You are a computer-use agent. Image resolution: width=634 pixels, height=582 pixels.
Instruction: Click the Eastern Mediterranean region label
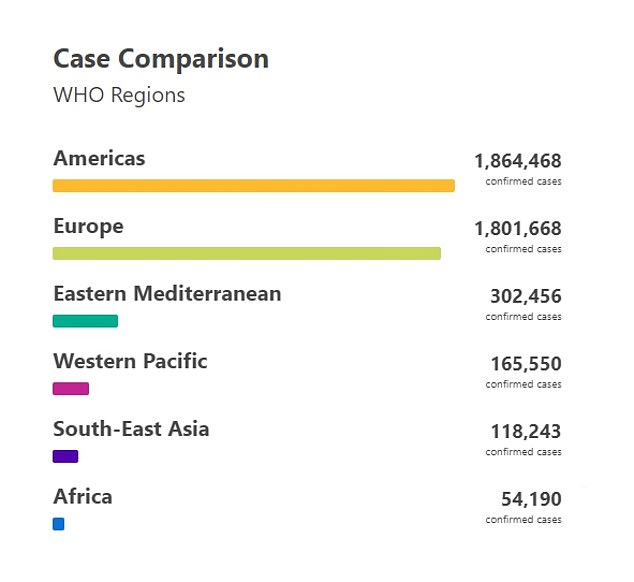167,294
